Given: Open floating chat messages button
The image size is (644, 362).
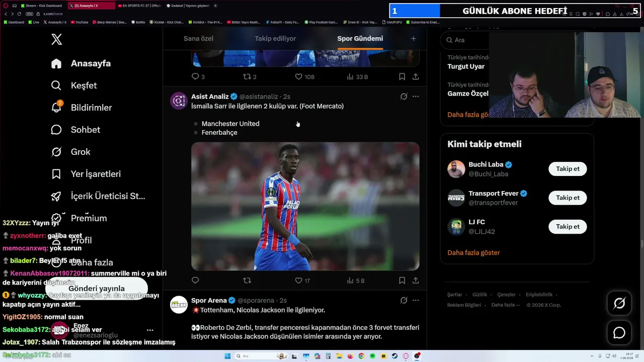Looking at the screenshot, I should 619,333.
